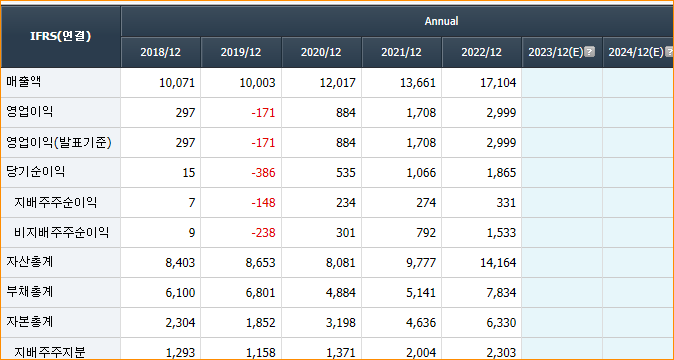Select the 영업이익(발표기준) row label
This screenshot has width=674, height=360.
pyautogui.click(x=59, y=142)
